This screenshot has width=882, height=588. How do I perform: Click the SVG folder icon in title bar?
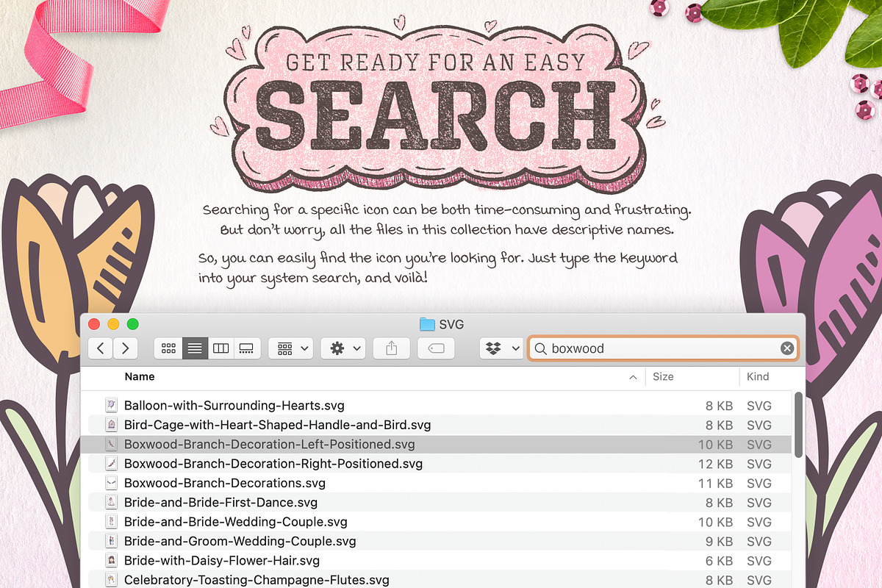click(x=427, y=324)
